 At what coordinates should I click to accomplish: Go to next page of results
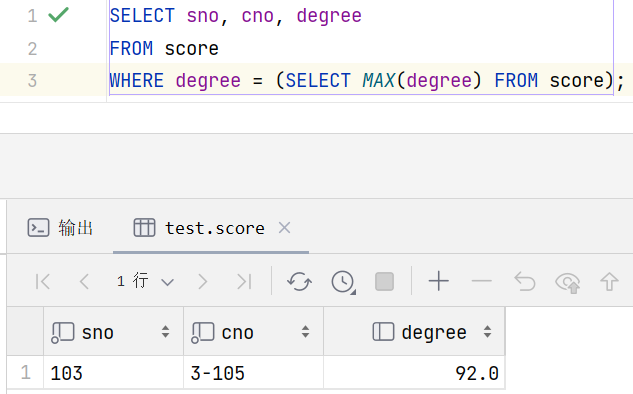point(203,281)
